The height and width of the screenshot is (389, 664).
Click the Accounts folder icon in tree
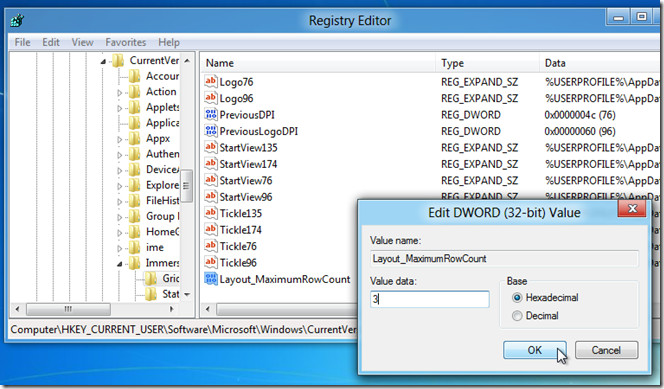[x=135, y=76]
